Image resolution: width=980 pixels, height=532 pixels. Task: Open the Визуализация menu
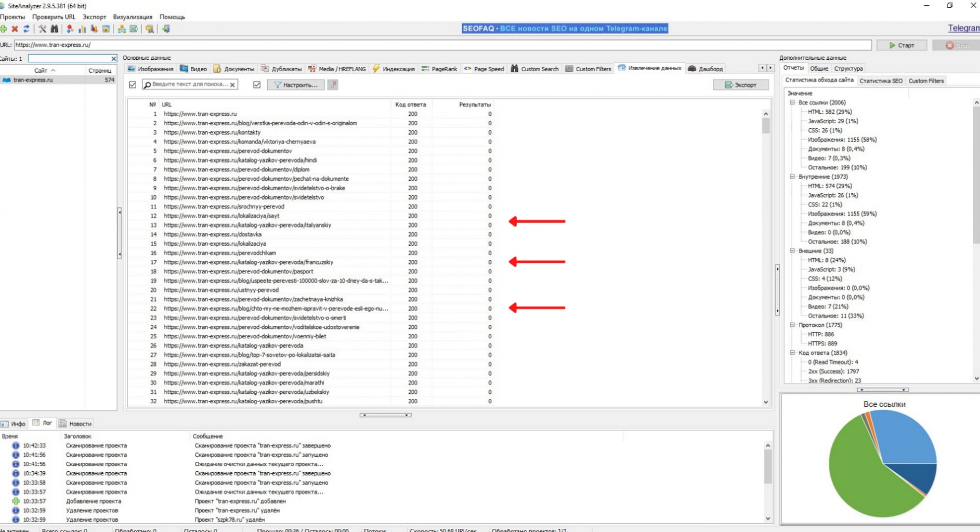[x=133, y=17]
